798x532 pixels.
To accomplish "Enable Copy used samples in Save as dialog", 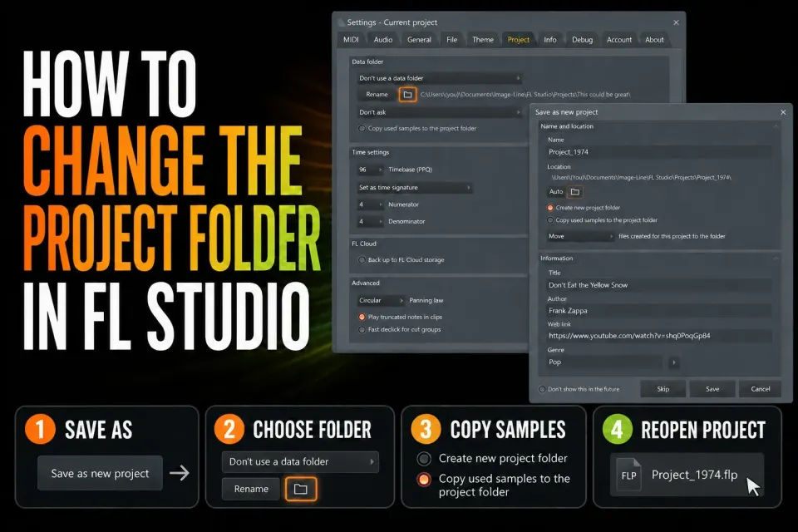I will pos(550,220).
